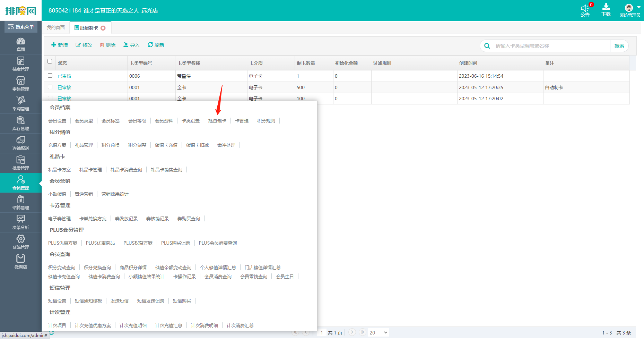Select 会员管理 in the sidebar
The width and height of the screenshot is (644, 339).
(x=21, y=183)
